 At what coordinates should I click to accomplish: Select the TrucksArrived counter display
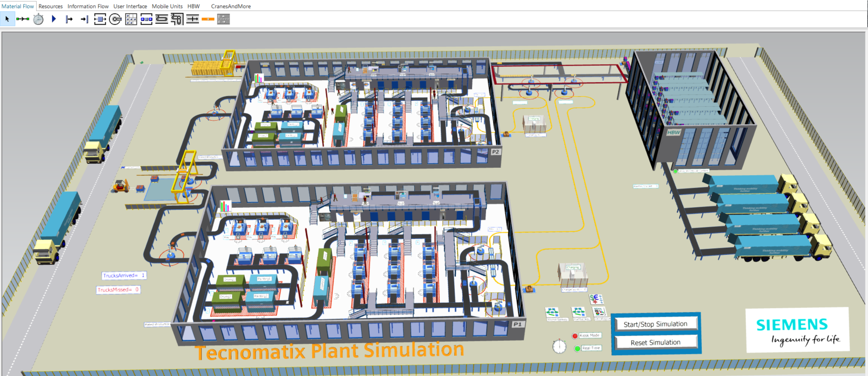pos(124,276)
